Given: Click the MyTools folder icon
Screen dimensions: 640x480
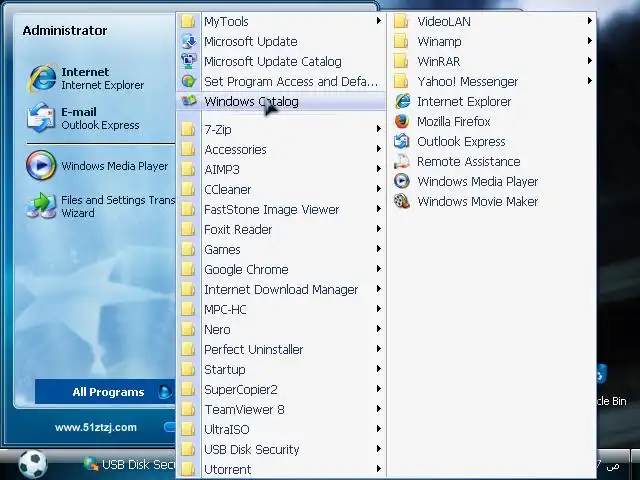Looking at the screenshot, I should tap(188, 21).
